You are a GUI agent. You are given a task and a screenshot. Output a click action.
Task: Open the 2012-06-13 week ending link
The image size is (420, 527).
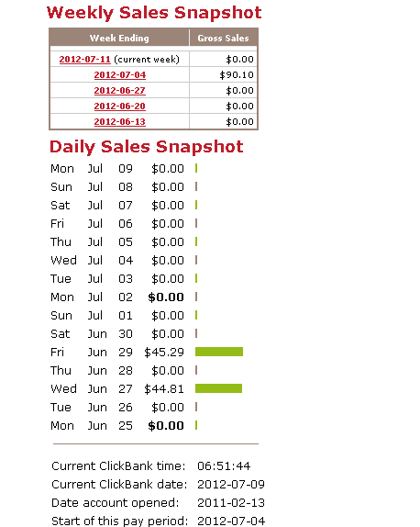coord(119,122)
